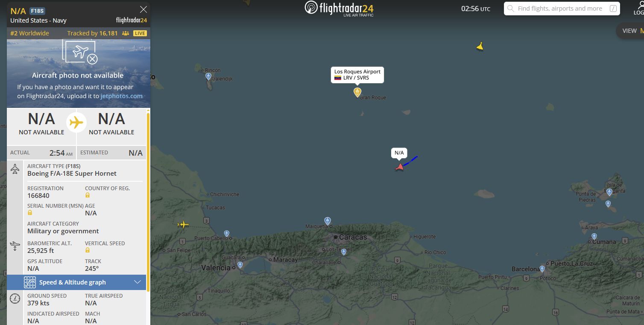Click the aircraft type plane icon

15,169
